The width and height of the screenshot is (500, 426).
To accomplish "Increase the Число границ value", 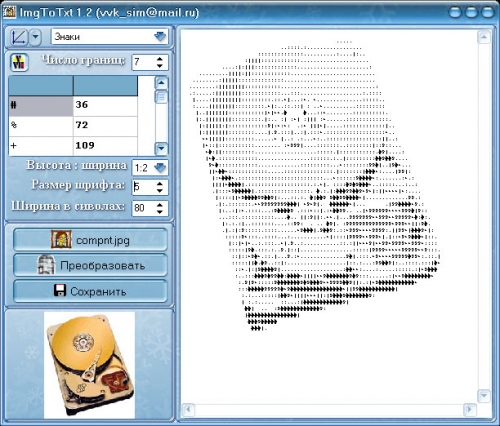I will point(160,59).
